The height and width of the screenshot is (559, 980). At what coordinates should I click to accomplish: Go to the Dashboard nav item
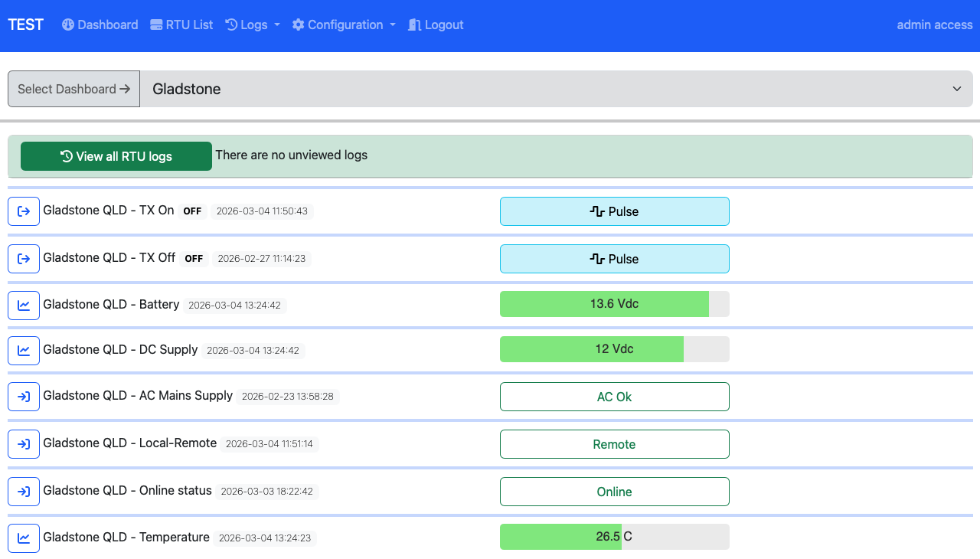point(100,25)
